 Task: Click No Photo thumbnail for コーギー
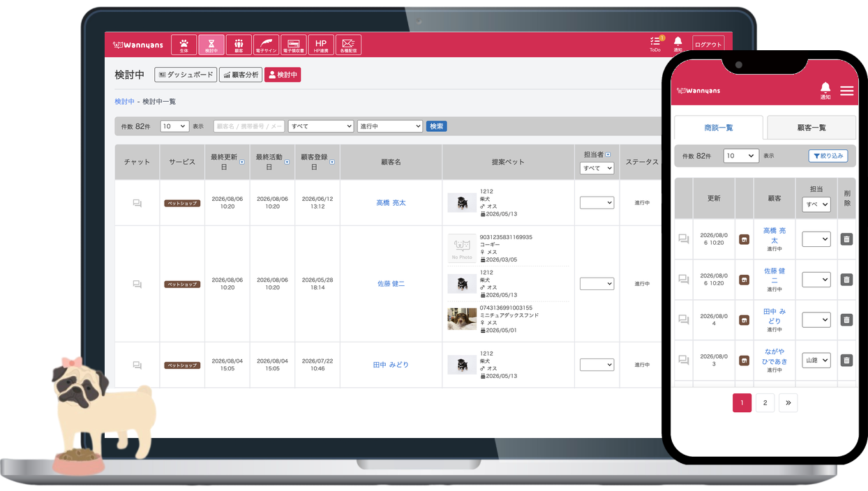coord(462,248)
